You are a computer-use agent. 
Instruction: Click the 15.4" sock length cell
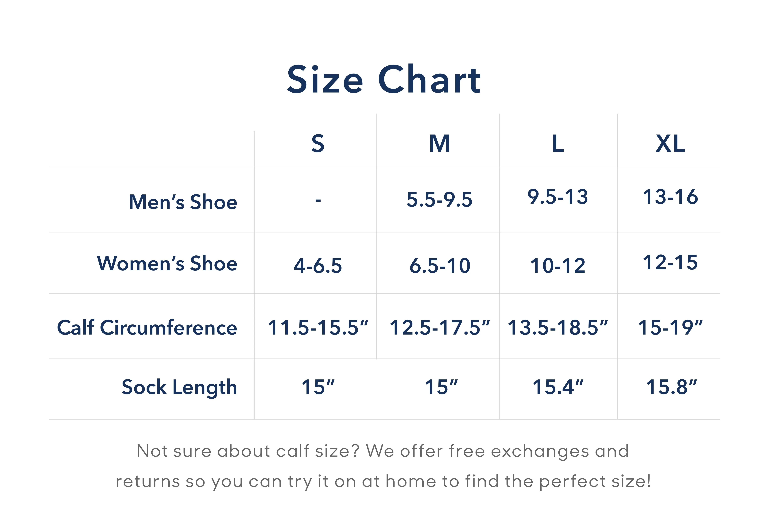click(558, 387)
